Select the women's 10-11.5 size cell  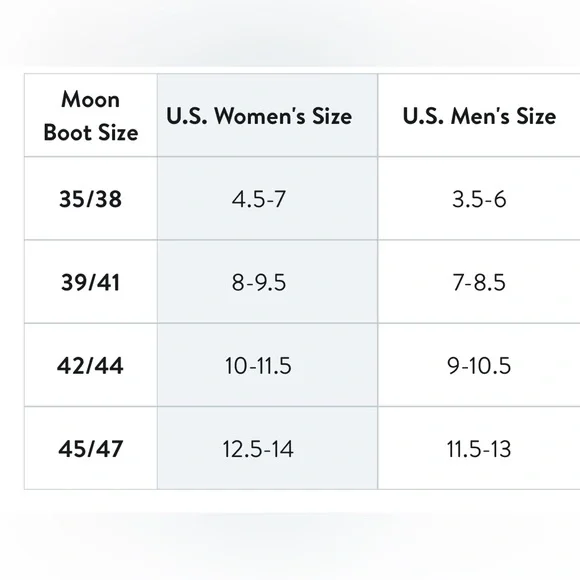coord(267,365)
